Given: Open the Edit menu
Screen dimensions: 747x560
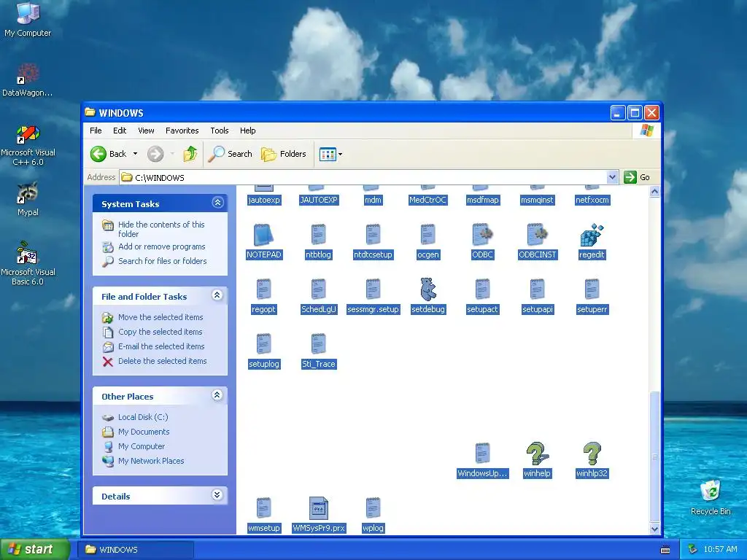Looking at the screenshot, I should (x=120, y=131).
